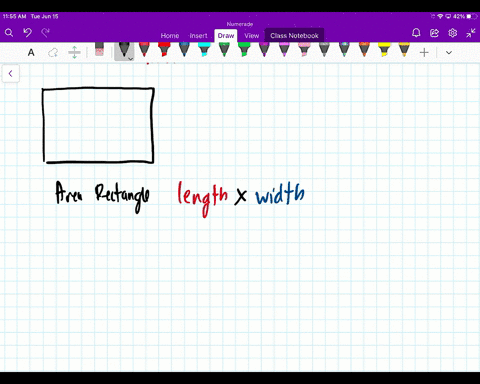Add a new pen with plus
This screenshot has height=384, width=480.
coord(424,52)
